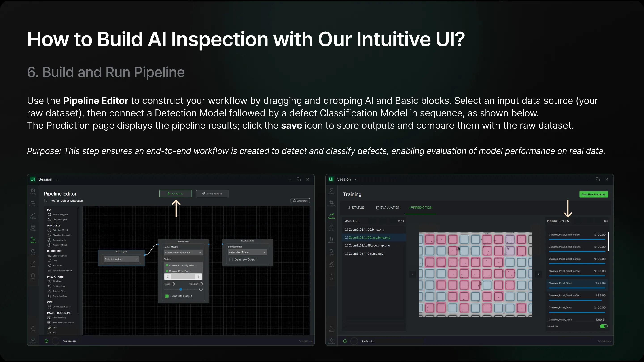The height and width of the screenshot is (362, 644).
Task: Pick the End Branch block
Action: [x=55, y=265]
